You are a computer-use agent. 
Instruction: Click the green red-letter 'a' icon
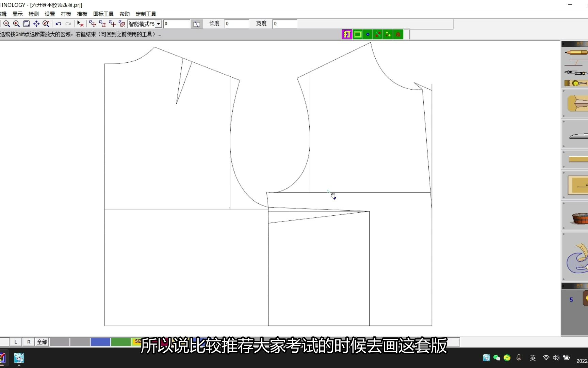398,34
